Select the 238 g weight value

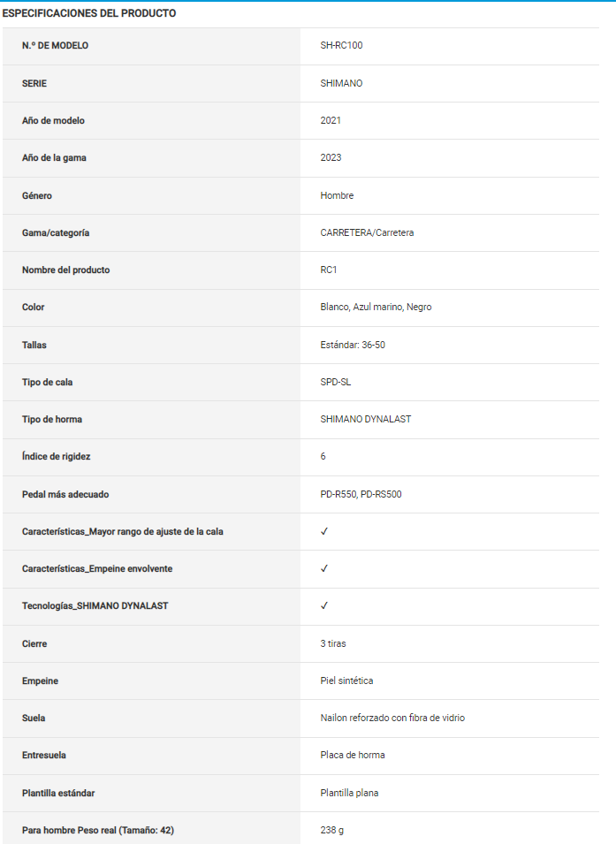333,830
